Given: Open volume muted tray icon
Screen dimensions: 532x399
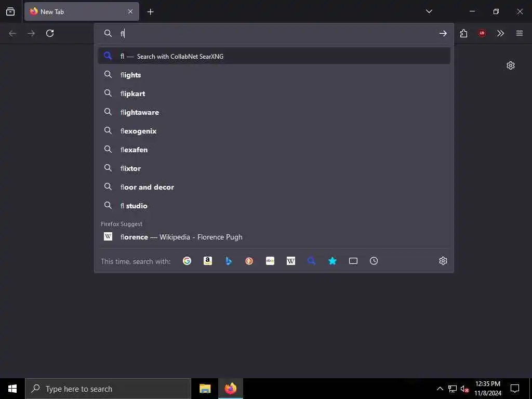Looking at the screenshot, I should 464,389.
